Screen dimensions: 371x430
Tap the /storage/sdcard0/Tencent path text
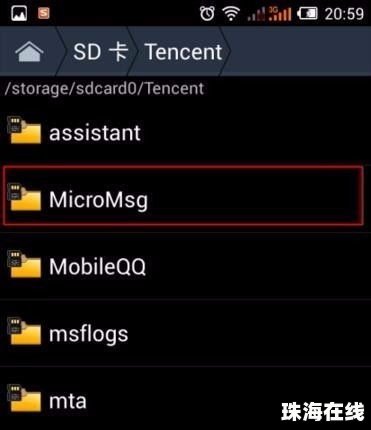(x=104, y=89)
